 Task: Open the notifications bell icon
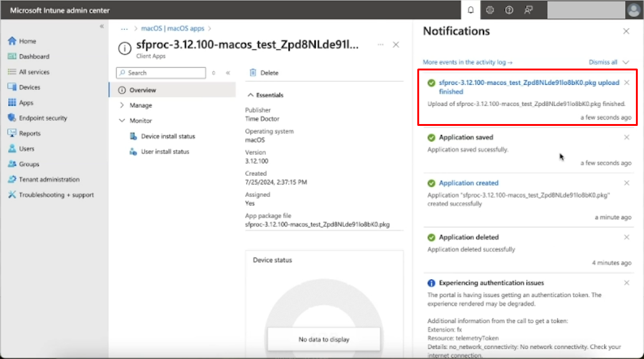pyautogui.click(x=471, y=10)
